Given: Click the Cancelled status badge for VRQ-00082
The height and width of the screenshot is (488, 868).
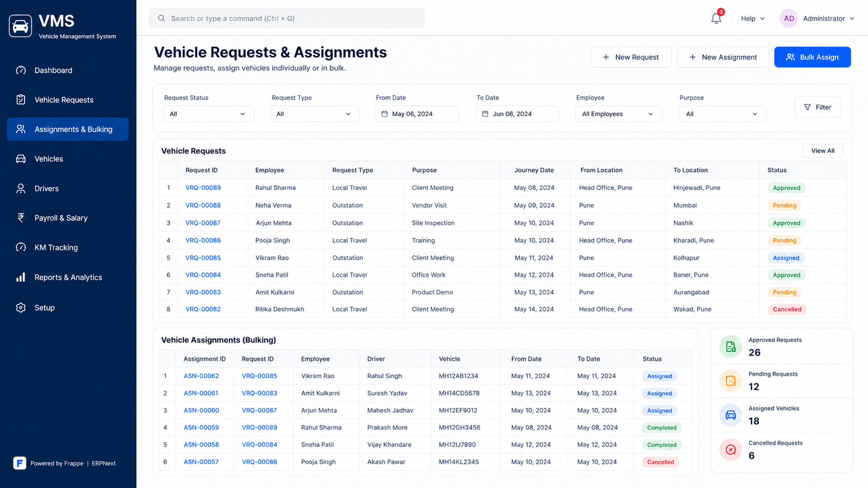Looking at the screenshot, I should click(x=787, y=309).
